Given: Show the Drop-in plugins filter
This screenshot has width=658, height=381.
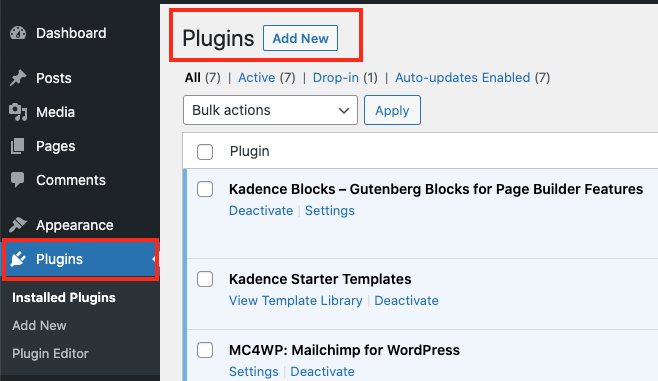Looking at the screenshot, I should (336, 78).
